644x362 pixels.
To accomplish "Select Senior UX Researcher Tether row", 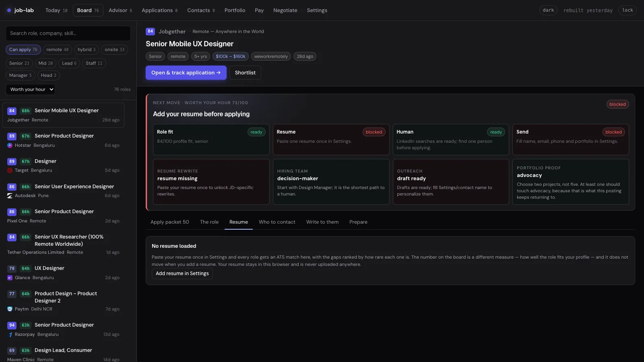I will [63, 244].
